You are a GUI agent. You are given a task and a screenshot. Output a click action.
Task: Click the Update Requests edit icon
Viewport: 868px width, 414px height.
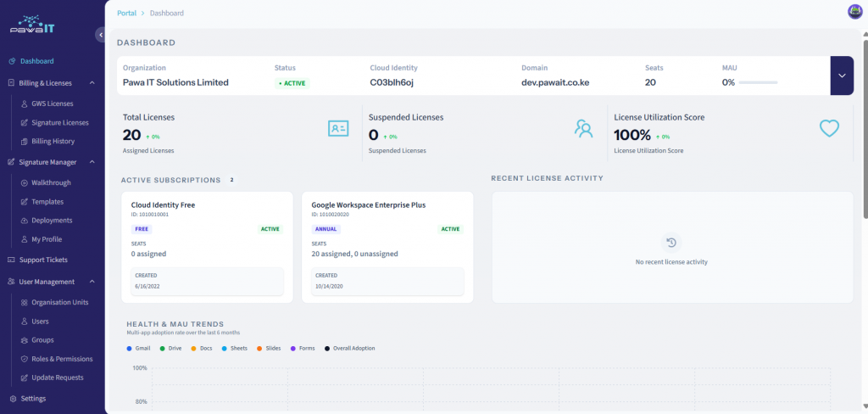25,378
